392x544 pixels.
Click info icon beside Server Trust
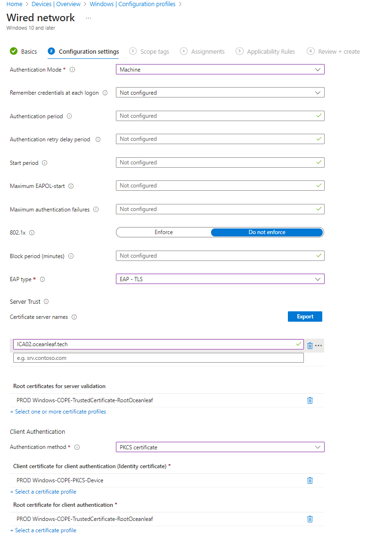[46, 302]
